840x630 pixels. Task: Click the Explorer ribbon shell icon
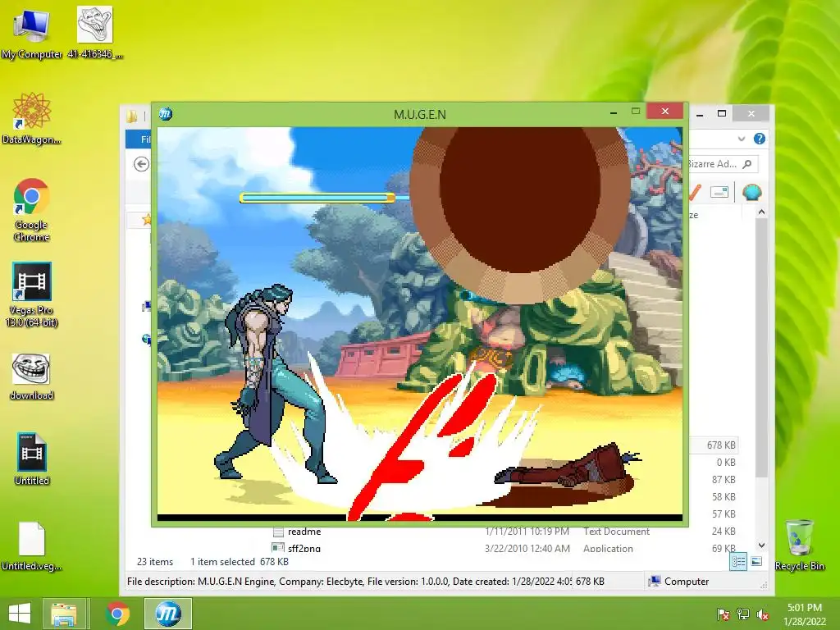752,192
